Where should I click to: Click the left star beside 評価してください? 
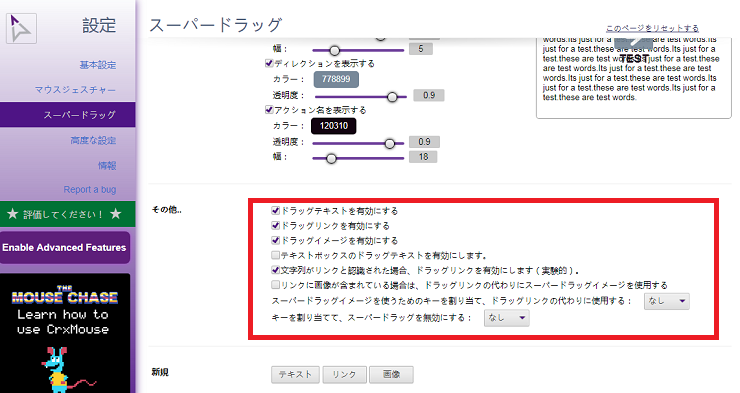coord(13,214)
